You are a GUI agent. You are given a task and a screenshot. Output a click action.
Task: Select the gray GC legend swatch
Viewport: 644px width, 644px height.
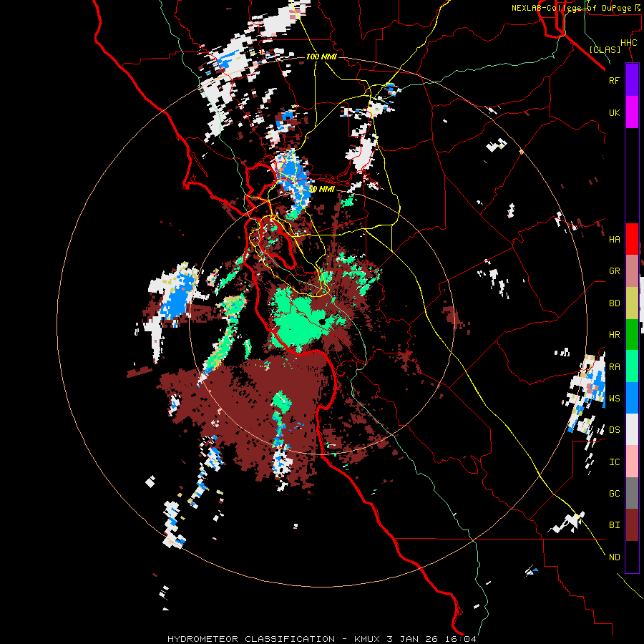point(632,493)
